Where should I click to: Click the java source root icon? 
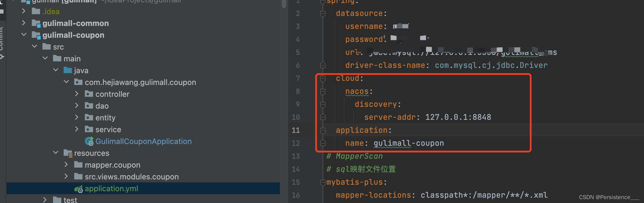(x=68, y=70)
